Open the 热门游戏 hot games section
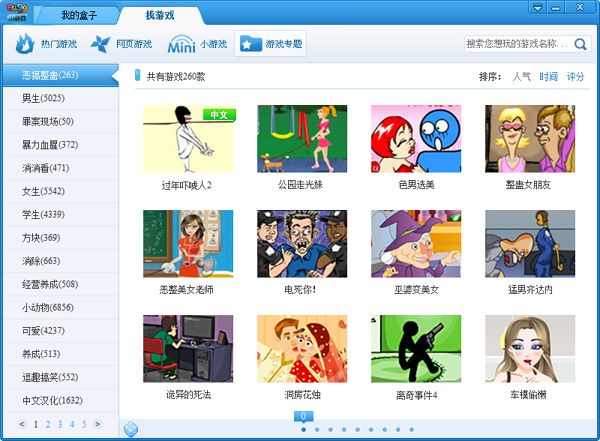 pyautogui.click(x=47, y=44)
